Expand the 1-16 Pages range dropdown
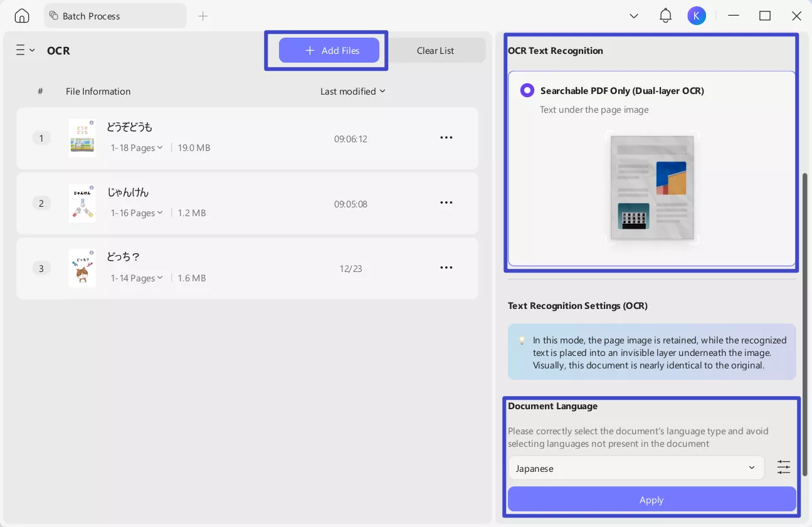 click(x=137, y=213)
